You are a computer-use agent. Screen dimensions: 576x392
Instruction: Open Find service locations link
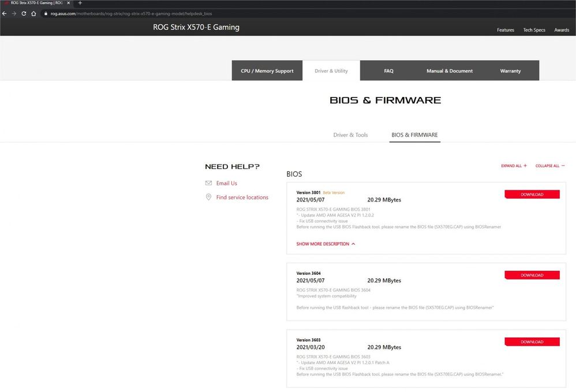(242, 197)
